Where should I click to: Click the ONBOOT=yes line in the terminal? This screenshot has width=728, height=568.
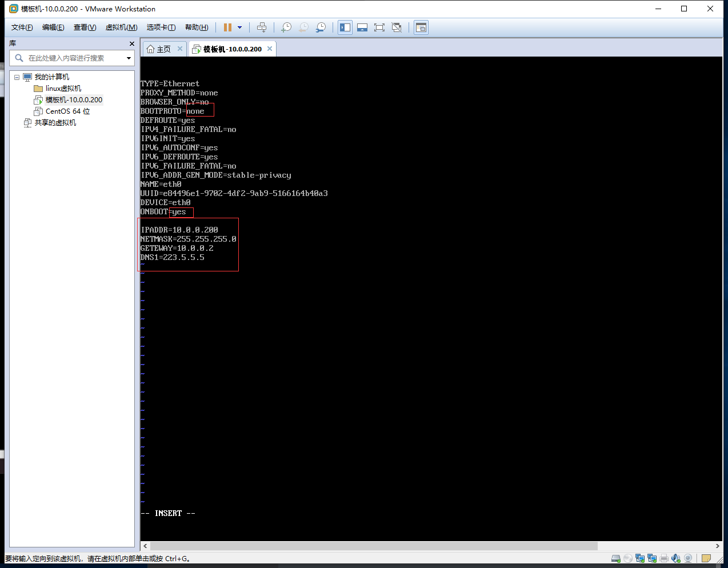pos(163,211)
